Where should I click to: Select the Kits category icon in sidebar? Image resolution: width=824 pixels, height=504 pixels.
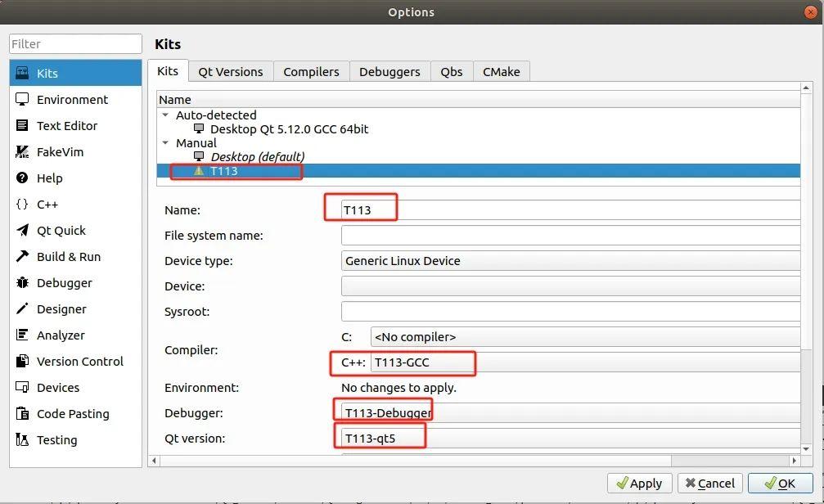click(x=22, y=73)
